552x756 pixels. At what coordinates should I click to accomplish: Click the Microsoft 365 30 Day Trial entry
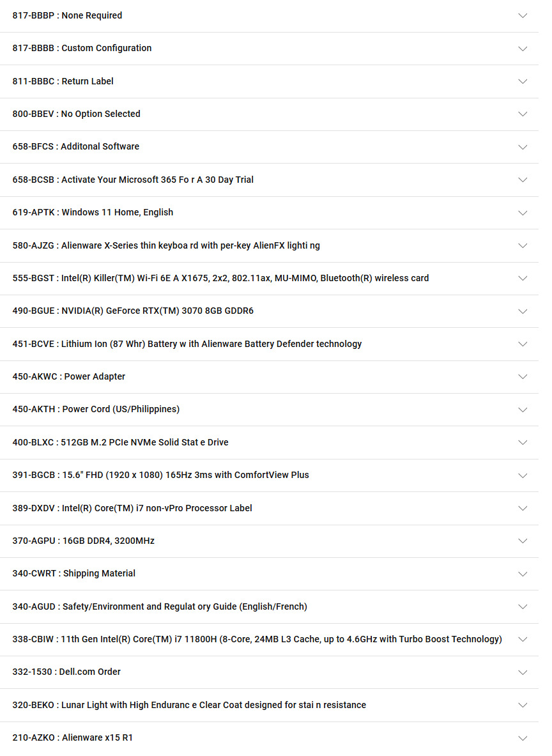tap(133, 180)
